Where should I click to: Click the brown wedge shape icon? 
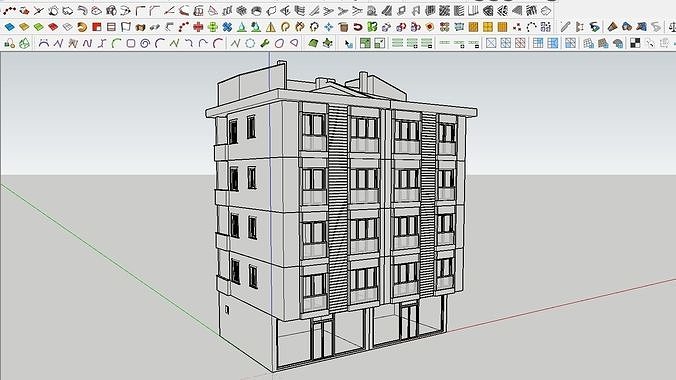tap(612, 27)
